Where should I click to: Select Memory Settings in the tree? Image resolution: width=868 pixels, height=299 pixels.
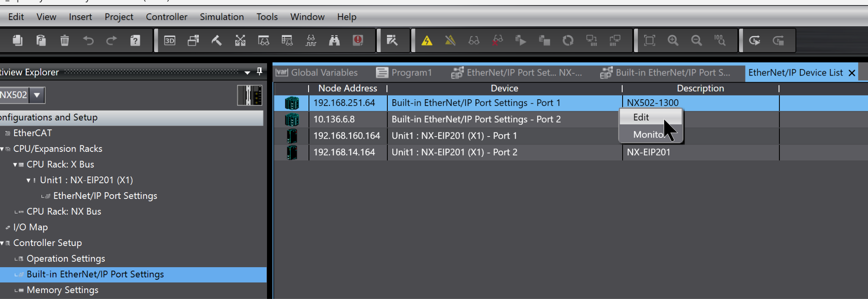(62, 290)
